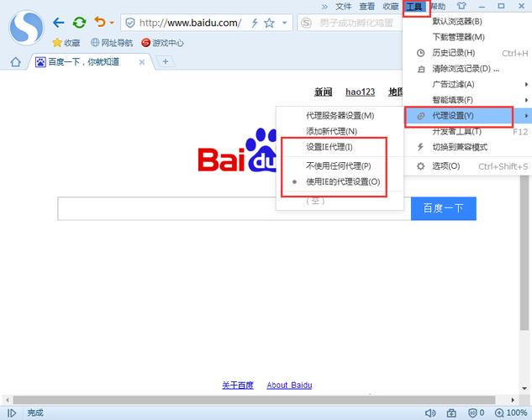The width and height of the screenshot is (532, 420).
Task: Toggle sidebar icon in status bar
Action: pos(12,413)
